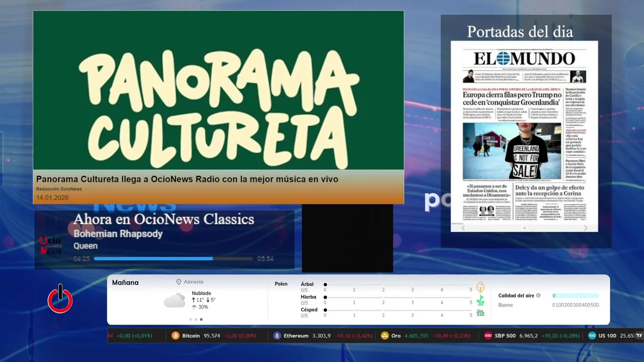Click the Césped grass pollen icon

tap(480, 313)
